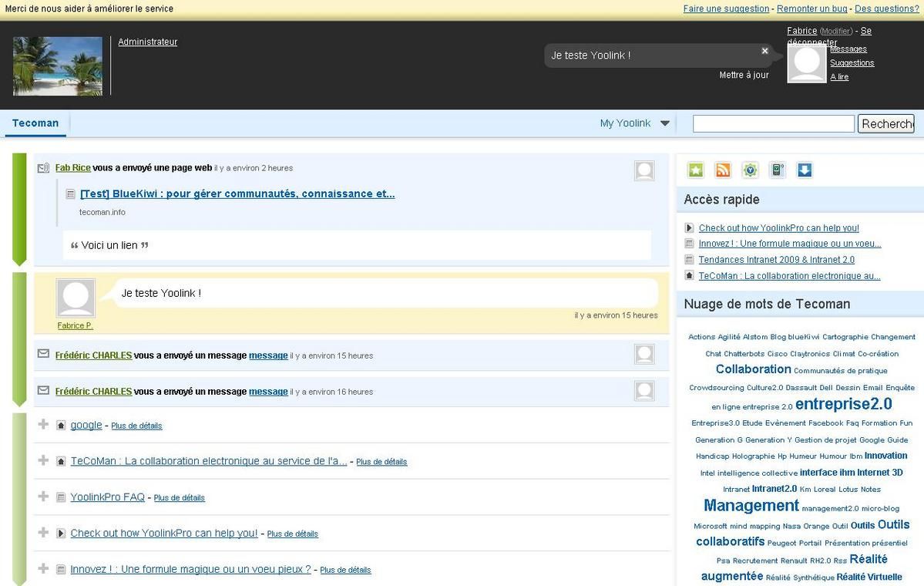Click 'Réalité Virtuelle' tag in word cloud
Viewport: 924px width, 586px height.
869,578
